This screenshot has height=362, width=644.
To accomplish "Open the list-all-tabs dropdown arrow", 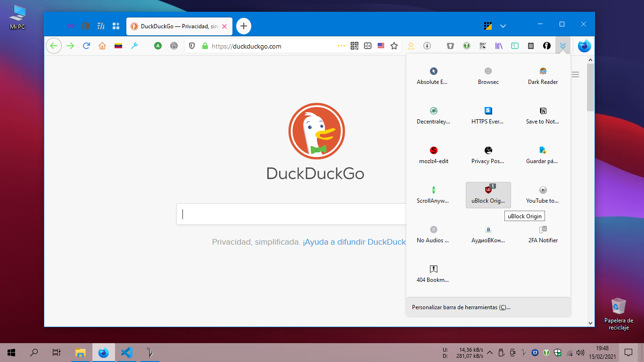I will (x=503, y=26).
